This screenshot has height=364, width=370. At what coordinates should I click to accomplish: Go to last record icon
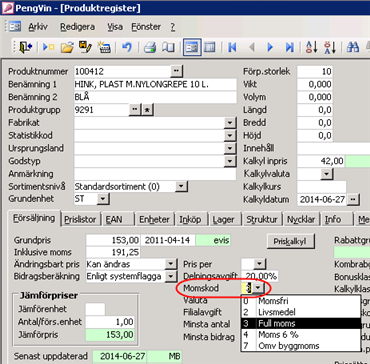[x=289, y=48]
